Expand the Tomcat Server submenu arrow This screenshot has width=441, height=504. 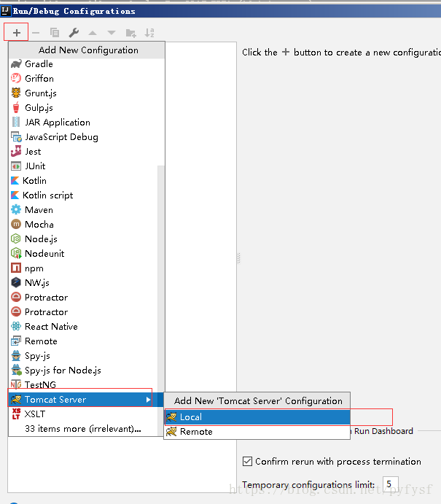click(x=148, y=400)
